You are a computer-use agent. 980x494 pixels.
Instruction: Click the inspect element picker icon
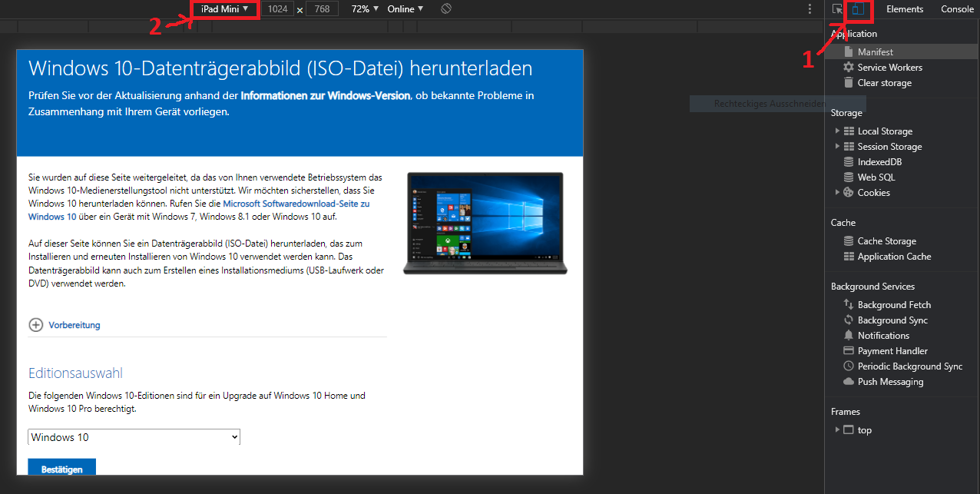837,9
